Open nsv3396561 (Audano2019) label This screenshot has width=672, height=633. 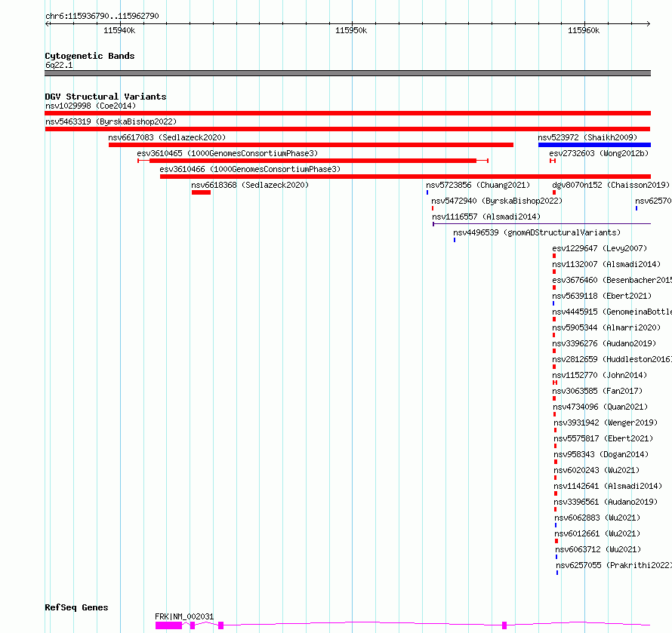606,502
